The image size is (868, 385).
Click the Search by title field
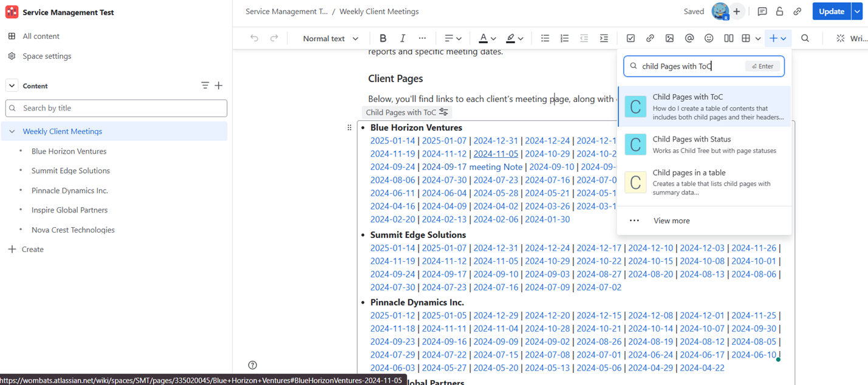pyautogui.click(x=115, y=107)
